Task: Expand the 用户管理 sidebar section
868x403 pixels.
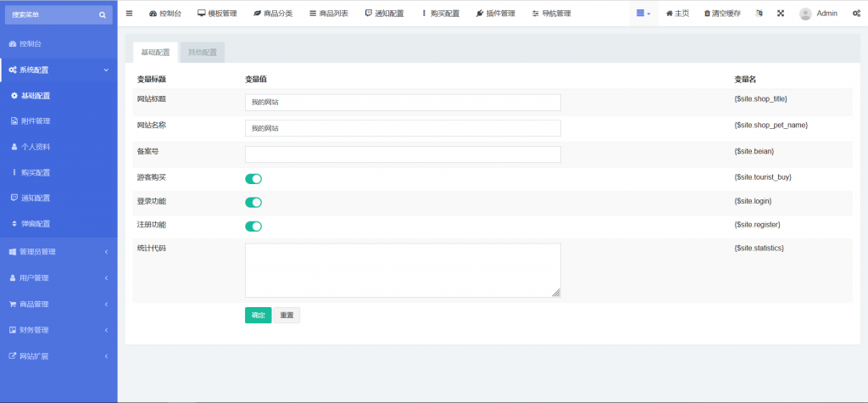Action: (x=58, y=277)
